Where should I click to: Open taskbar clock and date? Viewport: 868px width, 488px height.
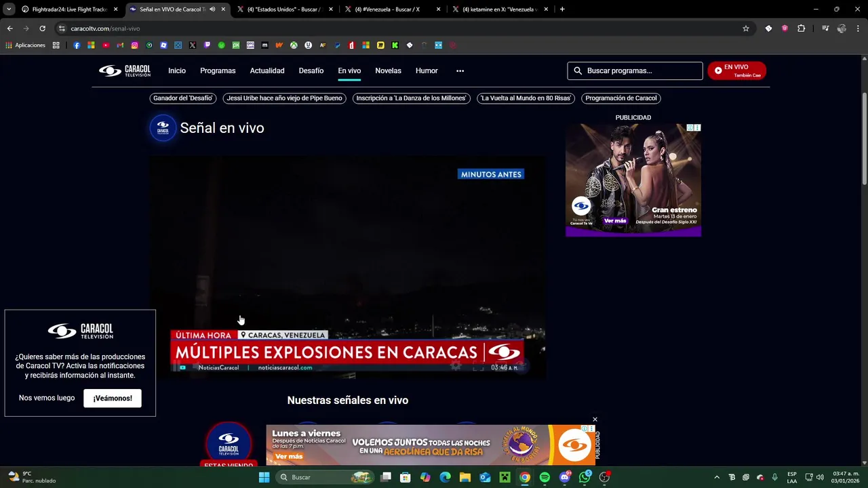point(846,477)
